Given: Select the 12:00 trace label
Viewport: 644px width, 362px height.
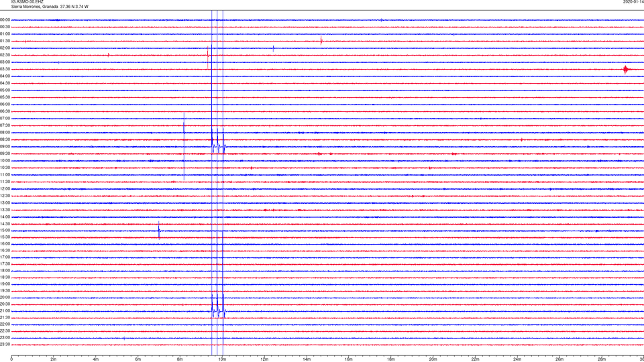Looking at the screenshot, I should [x=5, y=189].
